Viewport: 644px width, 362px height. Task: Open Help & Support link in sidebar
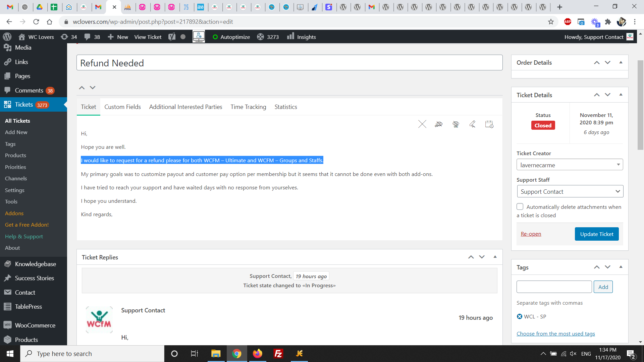24,237
